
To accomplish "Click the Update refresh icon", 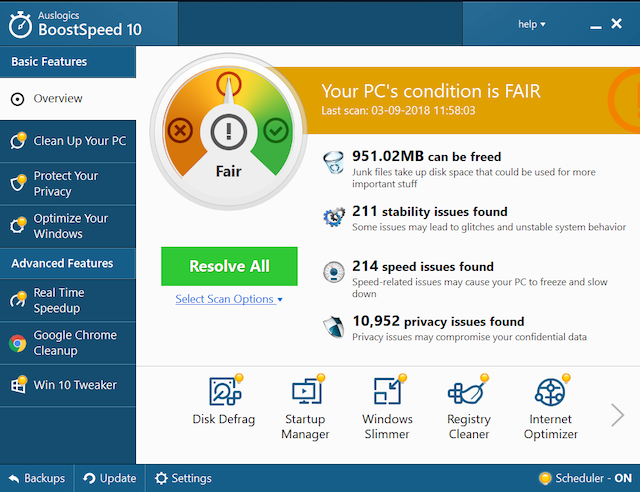I will point(89,478).
